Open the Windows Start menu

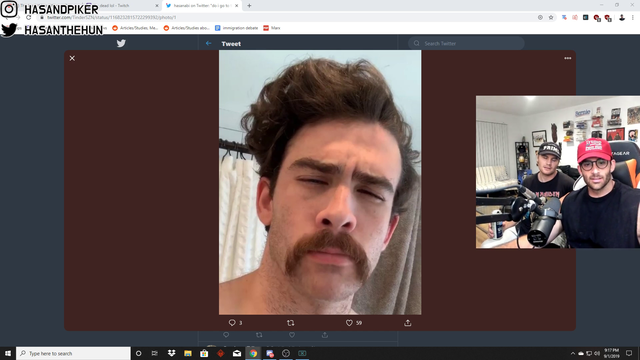tap(8, 353)
